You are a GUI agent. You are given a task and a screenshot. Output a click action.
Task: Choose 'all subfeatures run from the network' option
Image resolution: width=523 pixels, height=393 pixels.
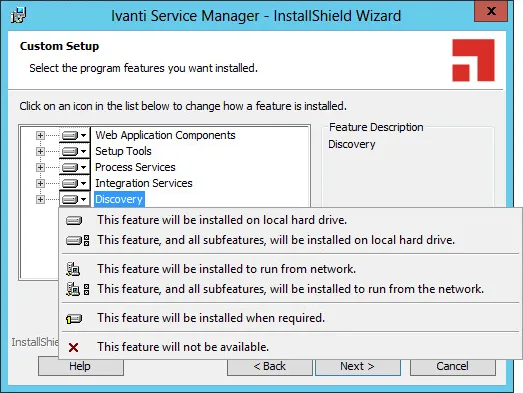point(290,289)
